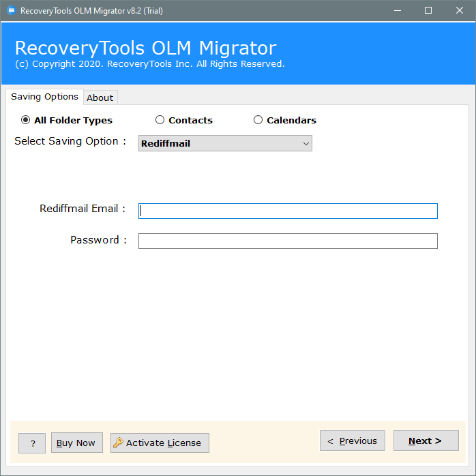Image resolution: width=476 pixels, height=476 pixels.
Task: Minimize the OLM Migrator window
Action: click(x=398, y=11)
